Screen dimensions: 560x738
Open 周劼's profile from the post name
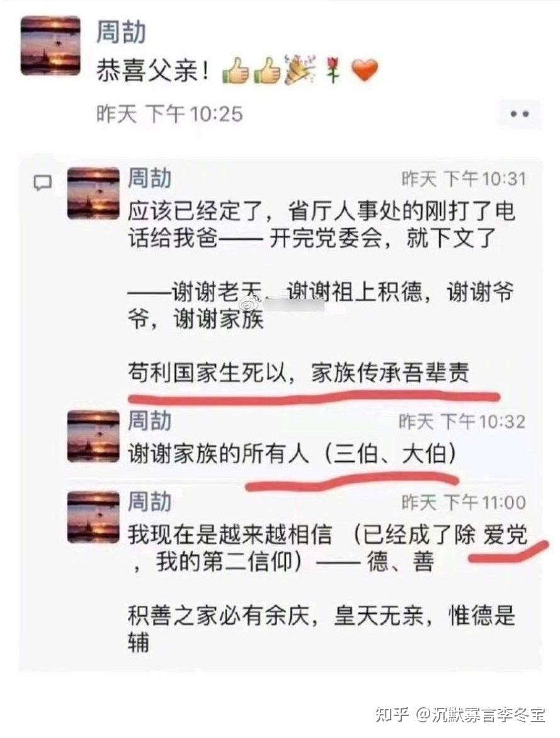[x=122, y=32]
